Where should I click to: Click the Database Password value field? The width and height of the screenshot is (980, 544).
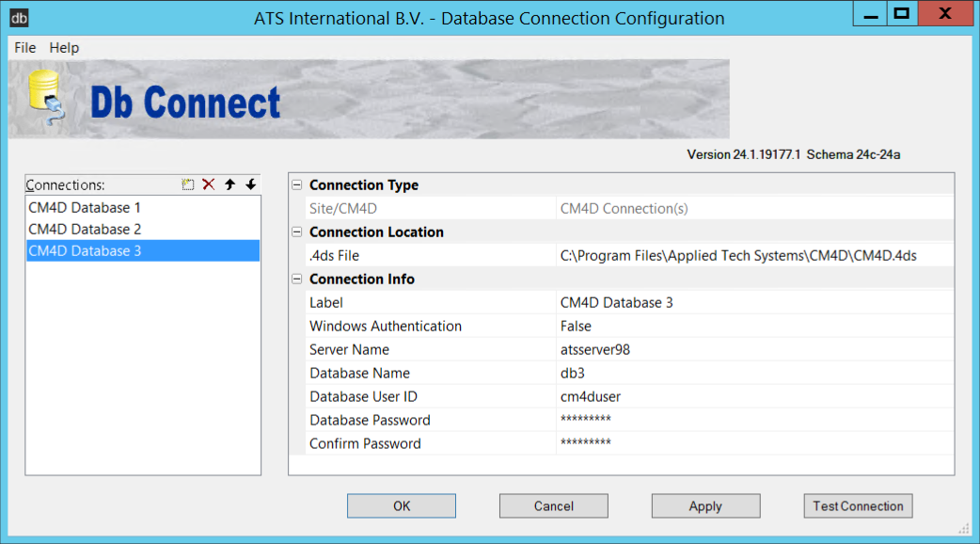[755, 420]
